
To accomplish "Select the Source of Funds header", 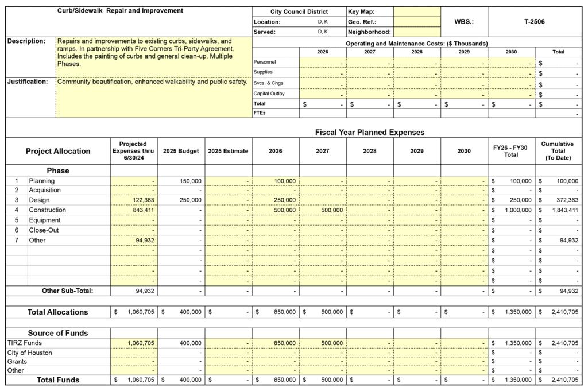I will 58,333.
